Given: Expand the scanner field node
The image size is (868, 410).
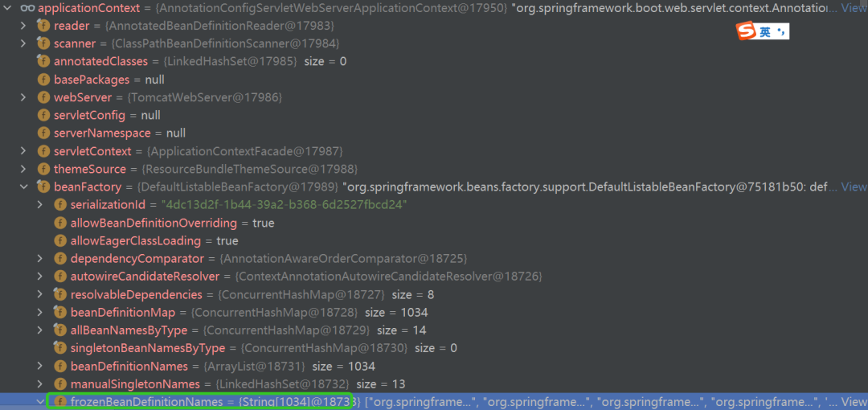Looking at the screenshot, I should pyautogui.click(x=23, y=43).
